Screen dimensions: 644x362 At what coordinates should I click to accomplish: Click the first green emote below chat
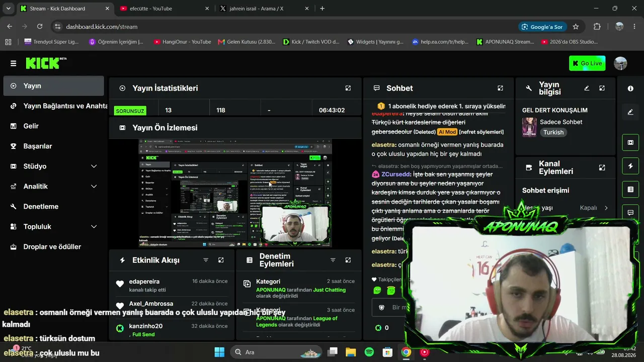click(x=377, y=290)
